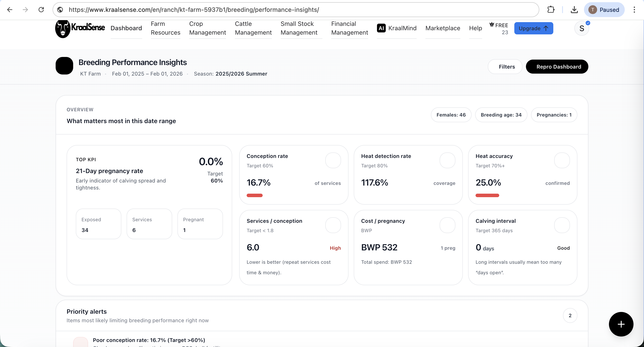Image resolution: width=644 pixels, height=347 pixels.
Task: Click the floating plus action button
Action: pyautogui.click(x=621, y=324)
